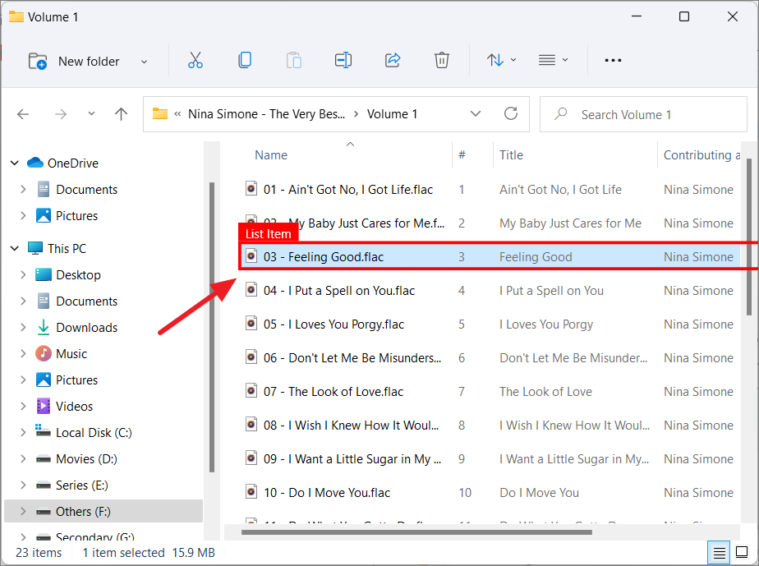Viewport: 759px width, 566px height.
Task: Click the Search Volume 1 field
Action: pos(643,114)
